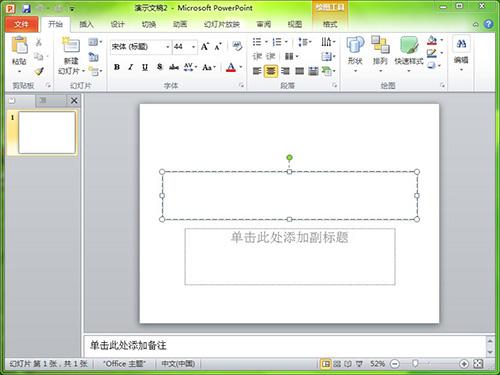Click the Paste clipboard icon
This screenshot has width=500, height=375.
click(x=19, y=45)
